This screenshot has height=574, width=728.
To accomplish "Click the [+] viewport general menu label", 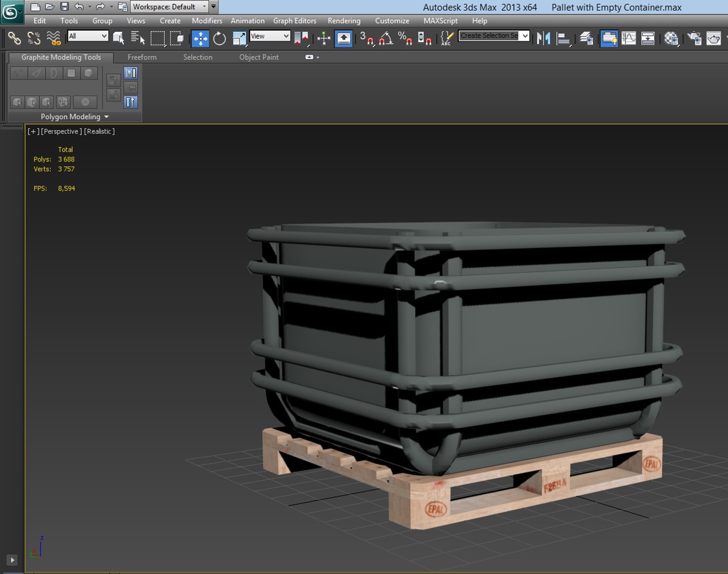I will (33, 131).
